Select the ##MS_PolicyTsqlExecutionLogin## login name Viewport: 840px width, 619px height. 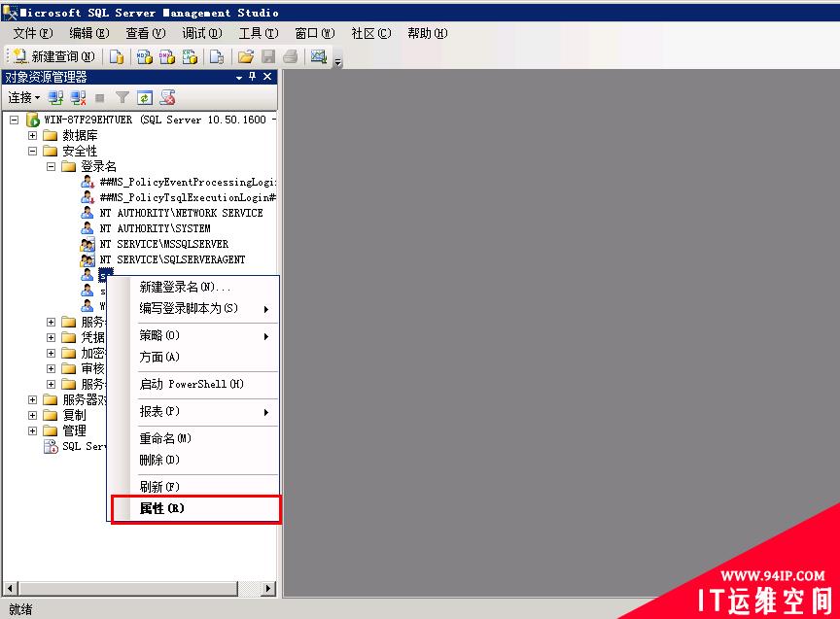tap(188, 197)
